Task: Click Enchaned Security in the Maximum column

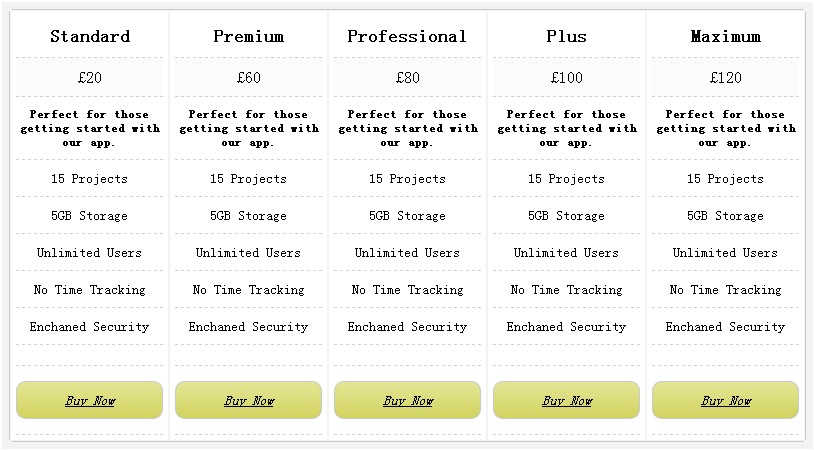Action: point(726,327)
